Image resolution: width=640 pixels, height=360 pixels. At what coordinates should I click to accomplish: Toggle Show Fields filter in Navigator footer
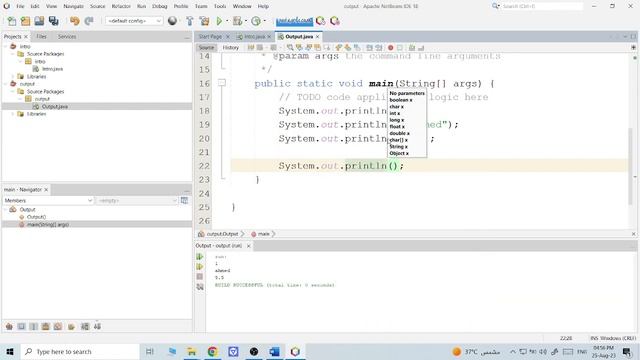coord(21,326)
